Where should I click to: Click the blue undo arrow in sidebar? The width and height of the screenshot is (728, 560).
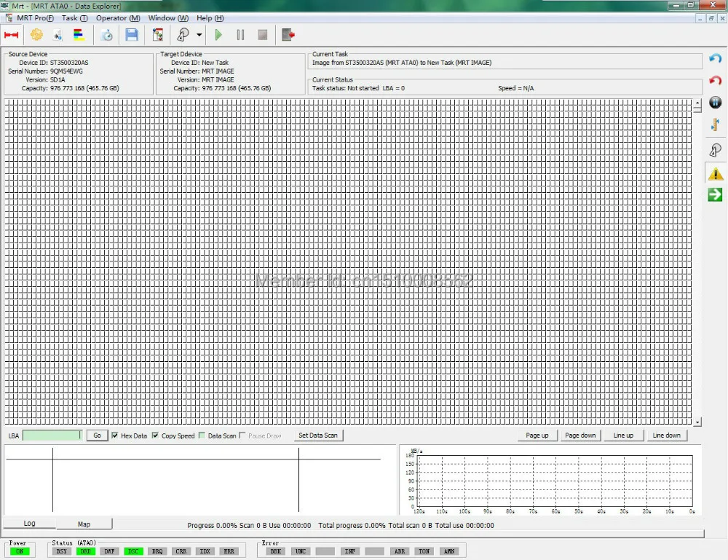click(715, 58)
